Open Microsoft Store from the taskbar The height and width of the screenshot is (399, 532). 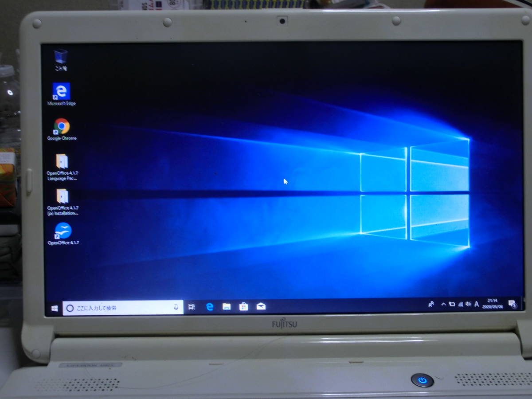point(243,306)
